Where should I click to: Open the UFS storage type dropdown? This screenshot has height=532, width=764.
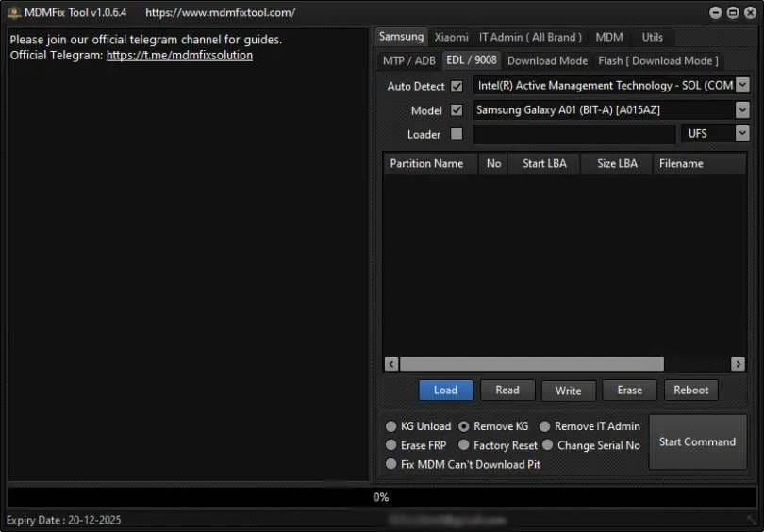tap(741, 134)
